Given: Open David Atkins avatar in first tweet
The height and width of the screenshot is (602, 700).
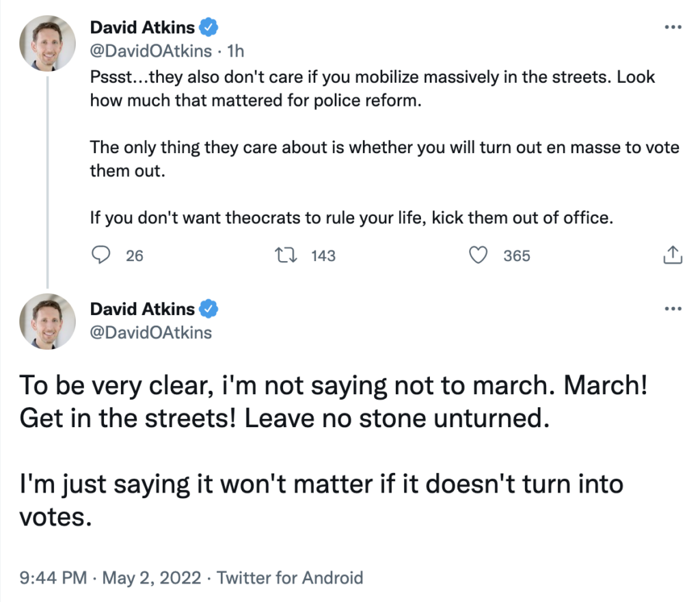Looking at the screenshot, I should 47,42.
